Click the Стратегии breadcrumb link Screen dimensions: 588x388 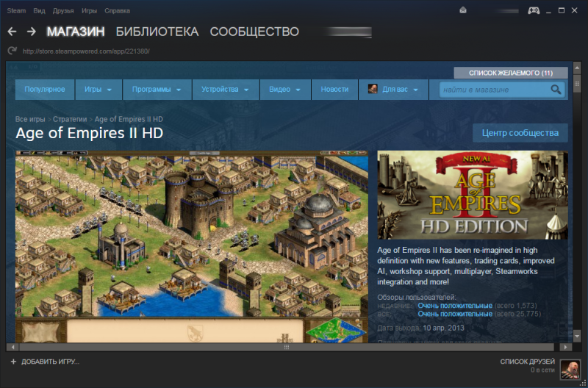point(70,119)
